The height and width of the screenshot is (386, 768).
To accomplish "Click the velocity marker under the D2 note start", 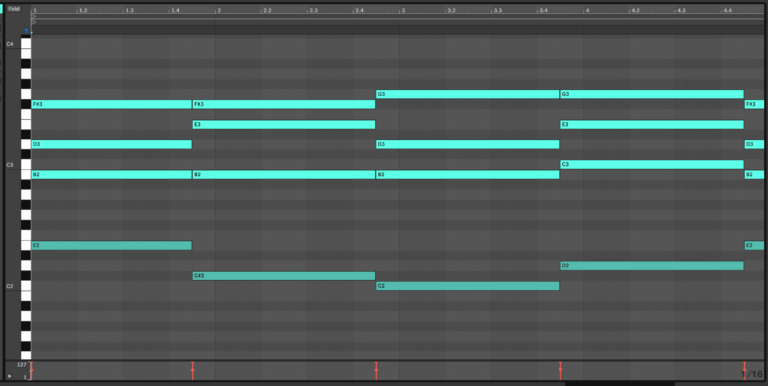I will [x=560, y=370].
